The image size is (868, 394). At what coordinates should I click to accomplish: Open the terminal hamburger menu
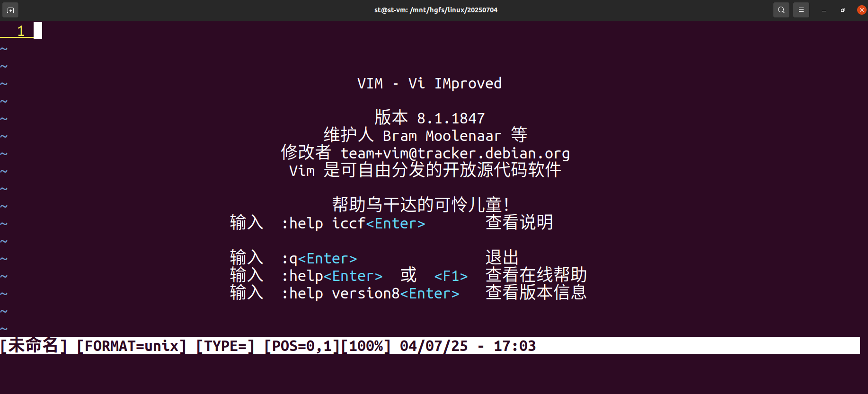(x=801, y=10)
